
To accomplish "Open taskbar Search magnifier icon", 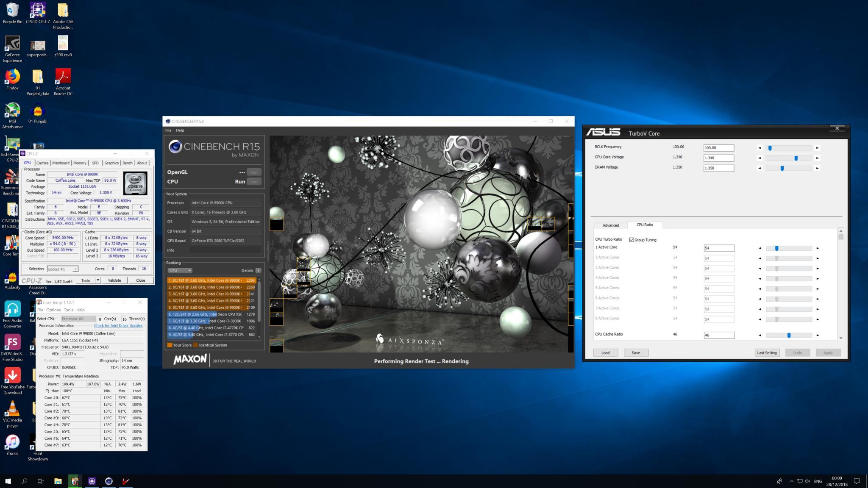I will (x=24, y=481).
